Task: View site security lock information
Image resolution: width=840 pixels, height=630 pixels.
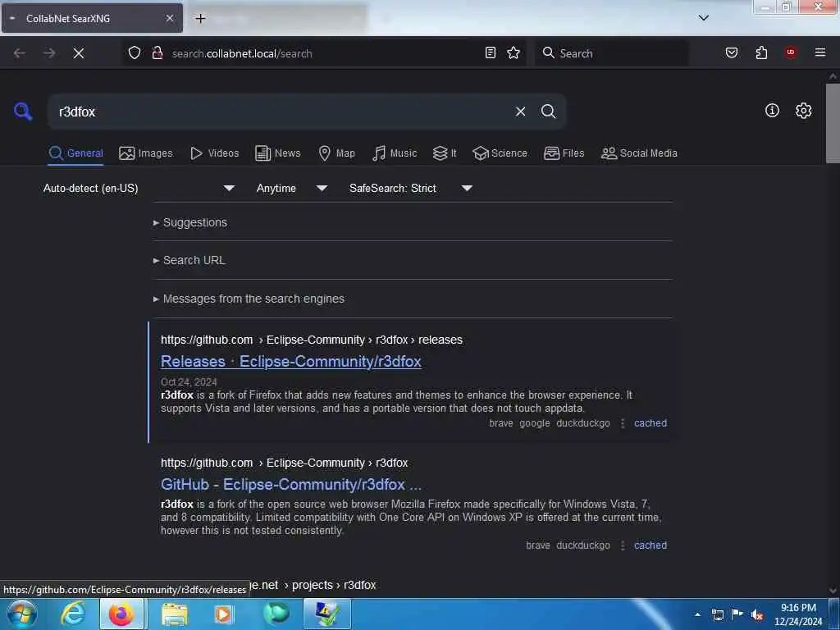Action: [157, 52]
